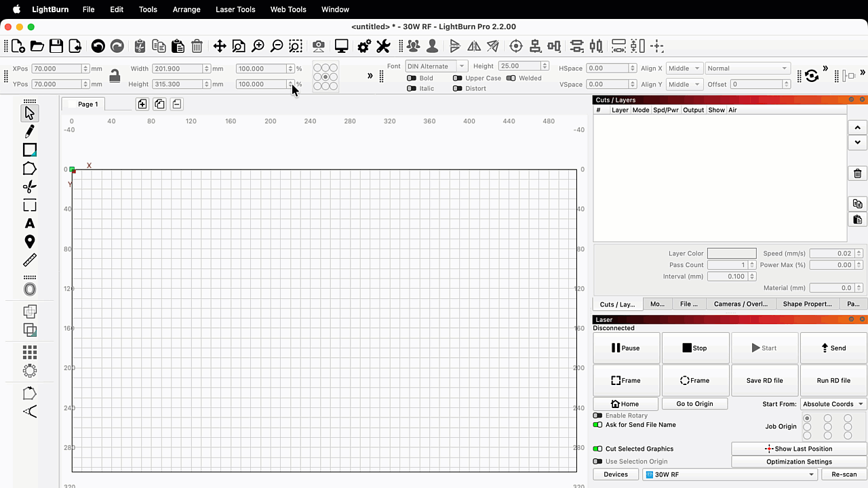The width and height of the screenshot is (868, 488).
Task: Open a file using the folder icon
Action: click(x=37, y=46)
